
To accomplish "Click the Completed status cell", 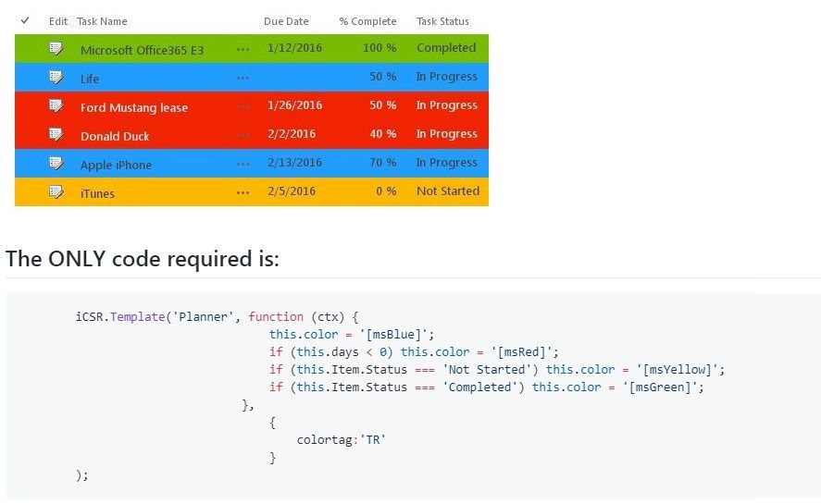I will click(446, 48).
